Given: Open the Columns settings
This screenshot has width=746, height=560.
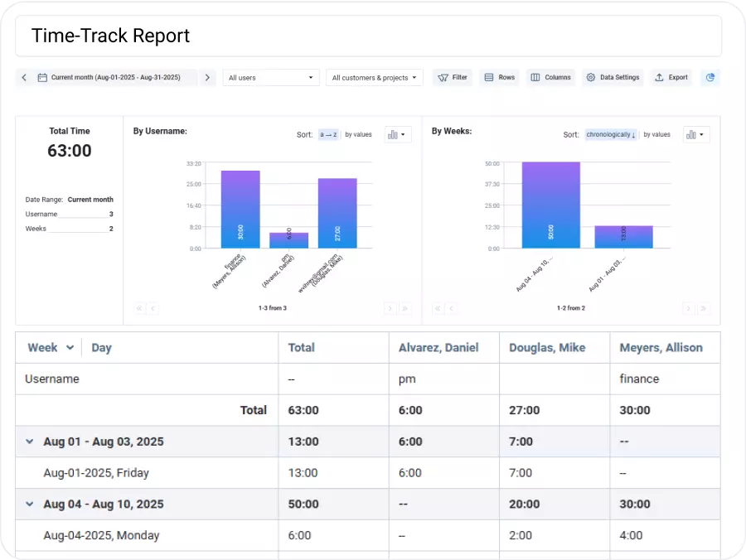Looking at the screenshot, I should pyautogui.click(x=550, y=77).
